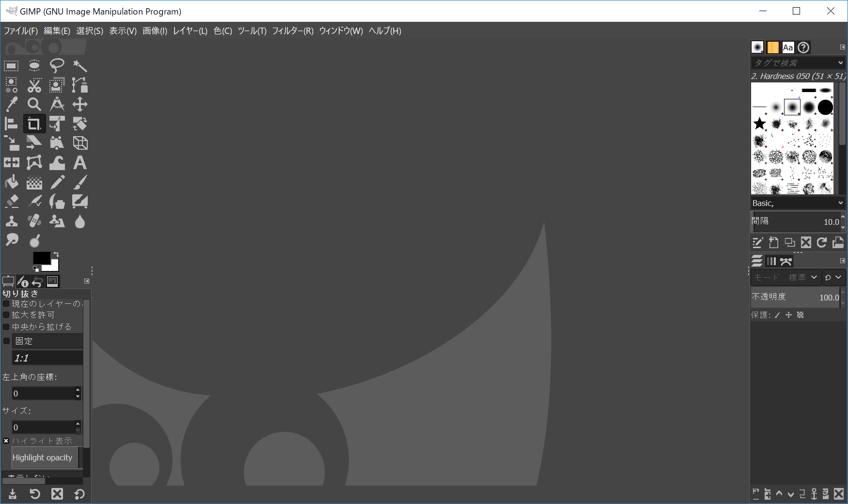Switch to the Patterns tab
The width and height of the screenshot is (848, 504).
[x=773, y=47]
